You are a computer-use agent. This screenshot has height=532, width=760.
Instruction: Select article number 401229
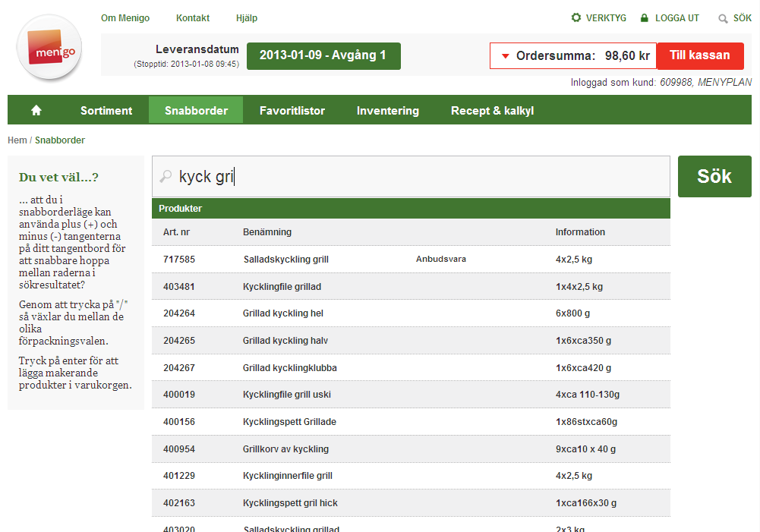coord(179,476)
